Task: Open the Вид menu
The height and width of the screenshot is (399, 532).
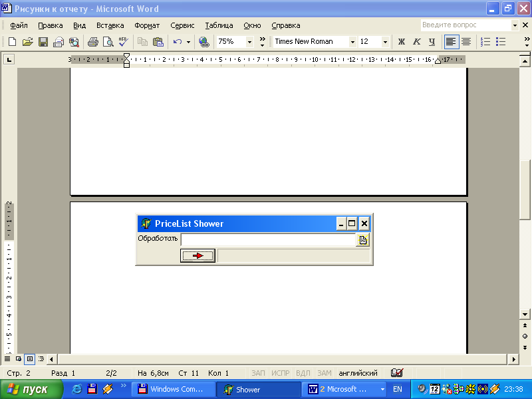Action: 79,25
